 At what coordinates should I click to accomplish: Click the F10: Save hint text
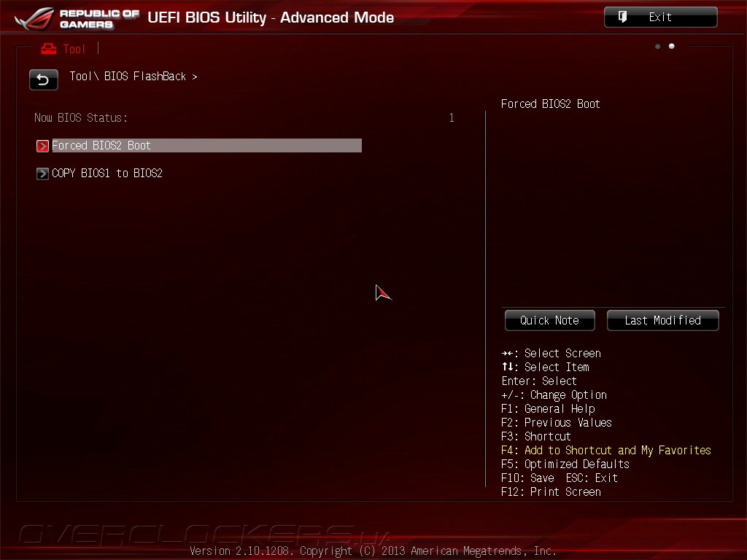(x=528, y=478)
